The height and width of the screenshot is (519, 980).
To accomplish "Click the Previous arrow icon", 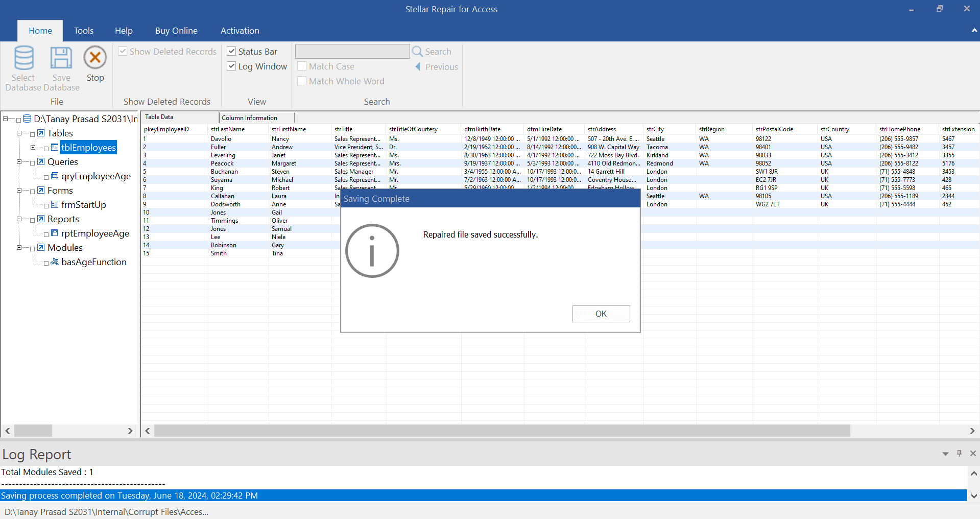I will pos(418,67).
